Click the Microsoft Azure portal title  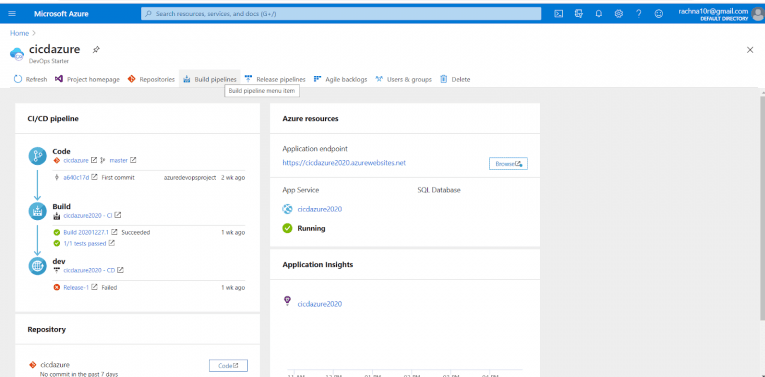61,14
